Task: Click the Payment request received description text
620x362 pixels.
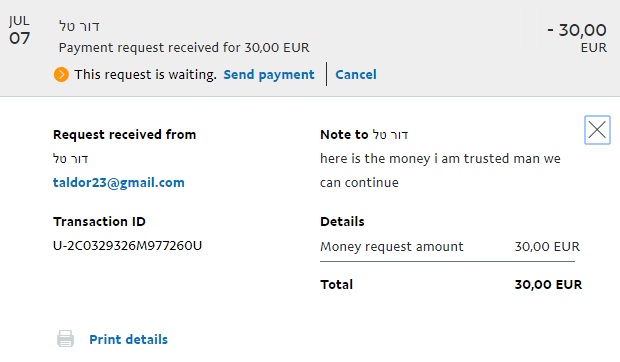Action: coord(184,48)
